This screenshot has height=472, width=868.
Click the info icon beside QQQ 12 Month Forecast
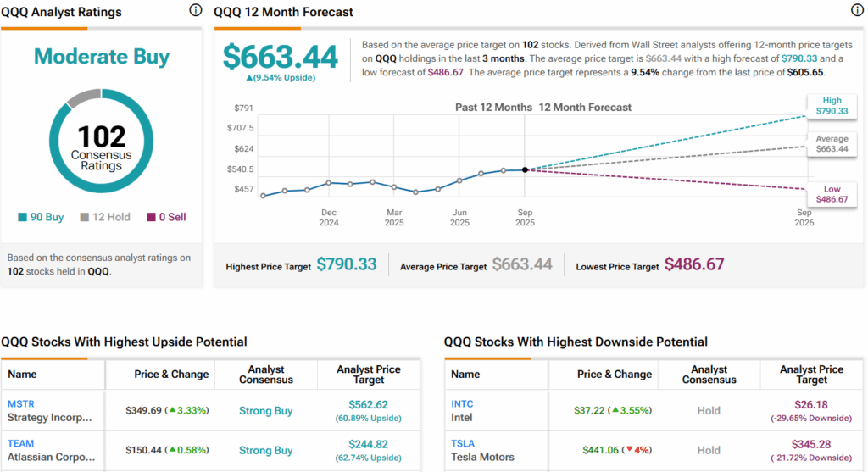pyautogui.click(x=856, y=11)
